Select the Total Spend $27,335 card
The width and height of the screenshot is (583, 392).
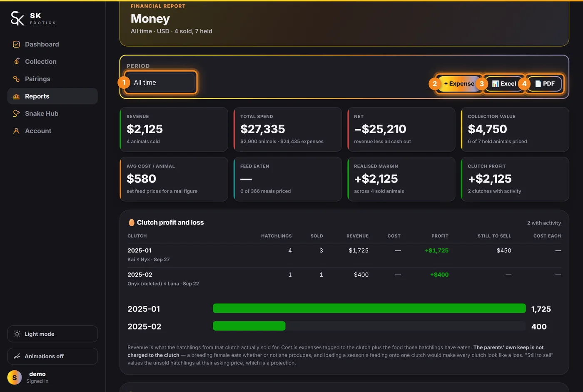pyautogui.click(x=288, y=130)
